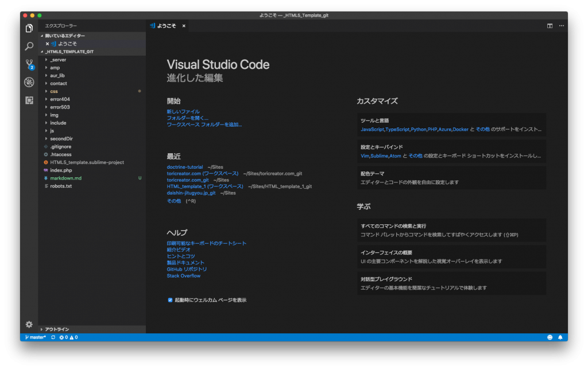Close the ようこそ editor tab
588x370 pixels.
click(184, 26)
